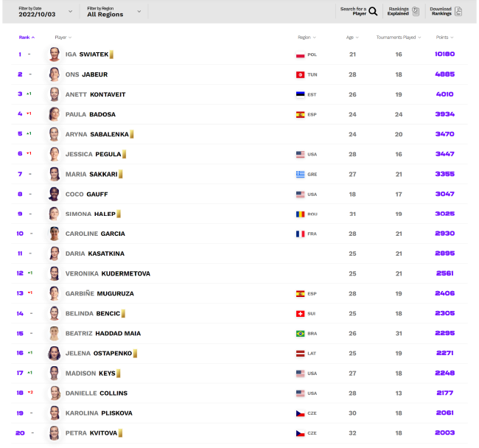Select Danielle Collins' name in rankings
The image size is (479, 448).
point(97,393)
